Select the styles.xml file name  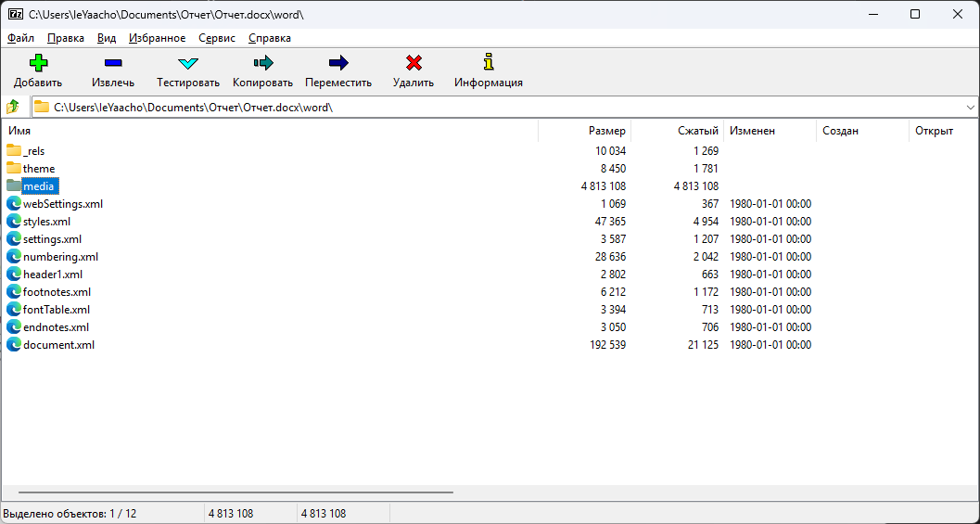[x=47, y=222]
